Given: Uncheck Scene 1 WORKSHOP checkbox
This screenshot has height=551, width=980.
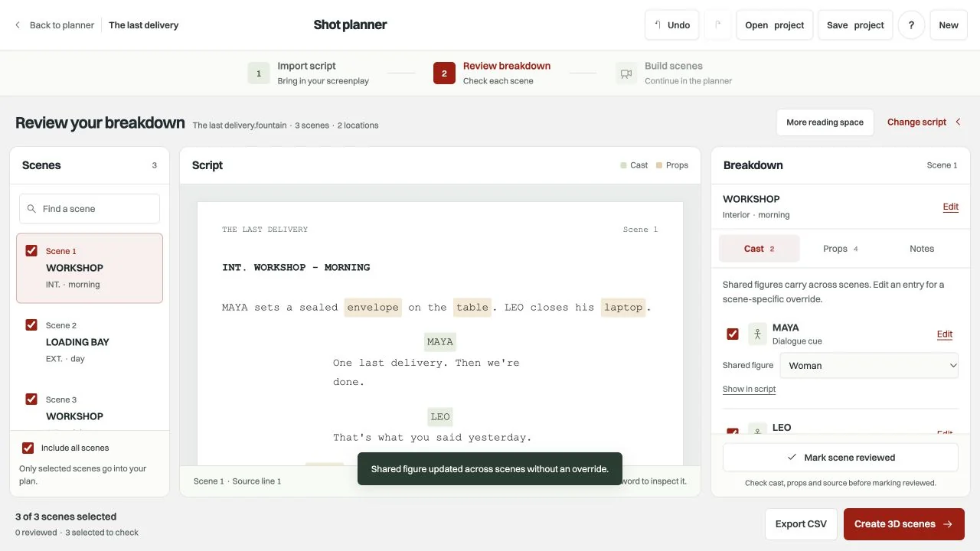Looking at the screenshot, I should (31, 250).
